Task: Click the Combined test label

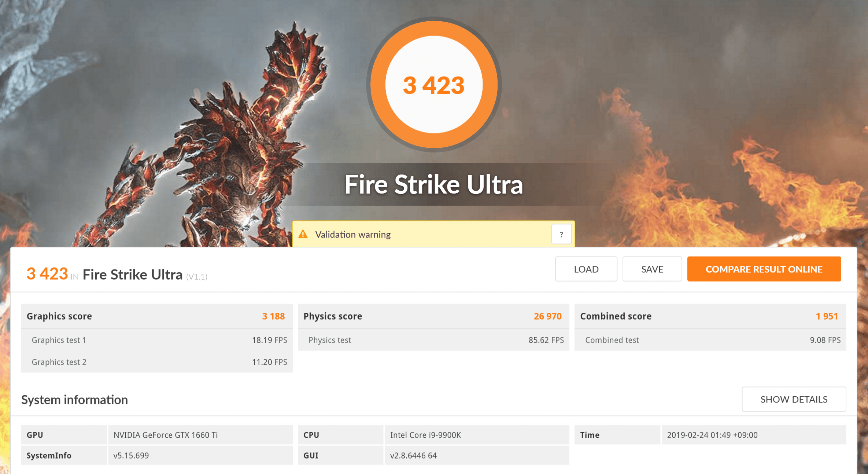Action: pos(612,340)
